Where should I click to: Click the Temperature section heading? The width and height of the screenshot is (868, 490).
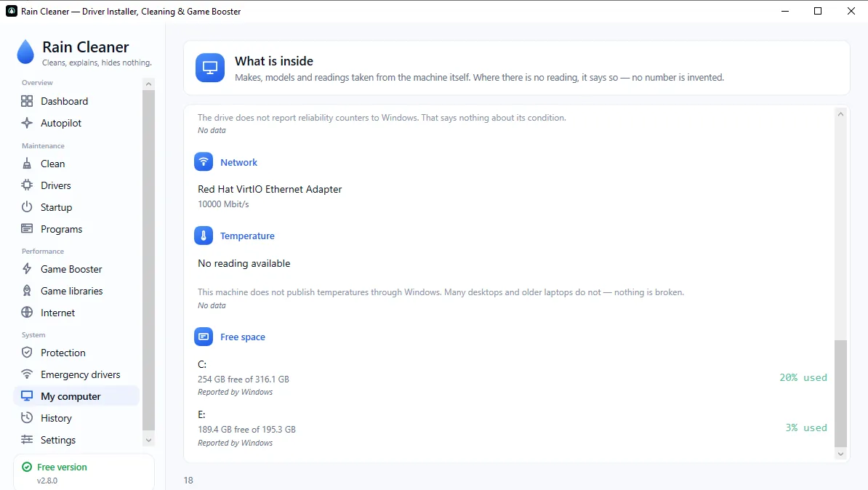[x=247, y=236]
